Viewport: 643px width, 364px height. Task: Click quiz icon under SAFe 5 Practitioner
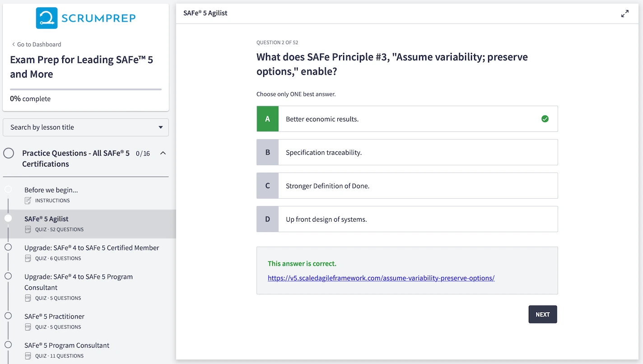click(28, 327)
